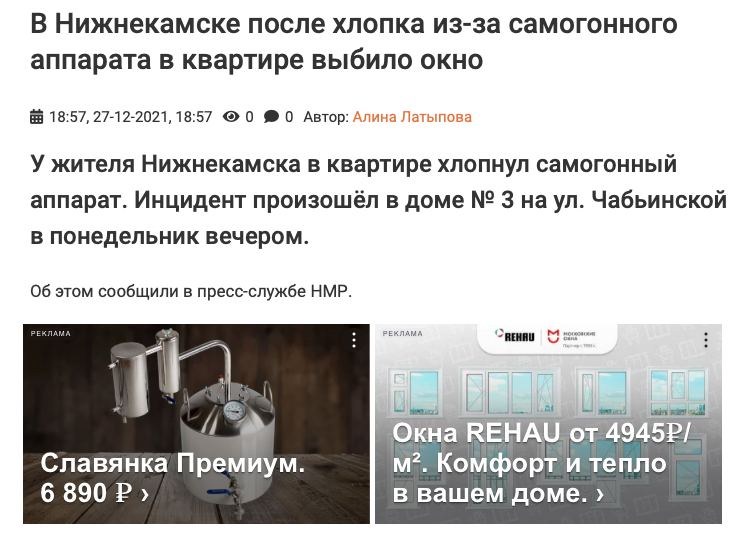This screenshot has width=740, height=541.
Task: Click the пресс-службе НМР sentence
Action: click(x=191, y=291)
